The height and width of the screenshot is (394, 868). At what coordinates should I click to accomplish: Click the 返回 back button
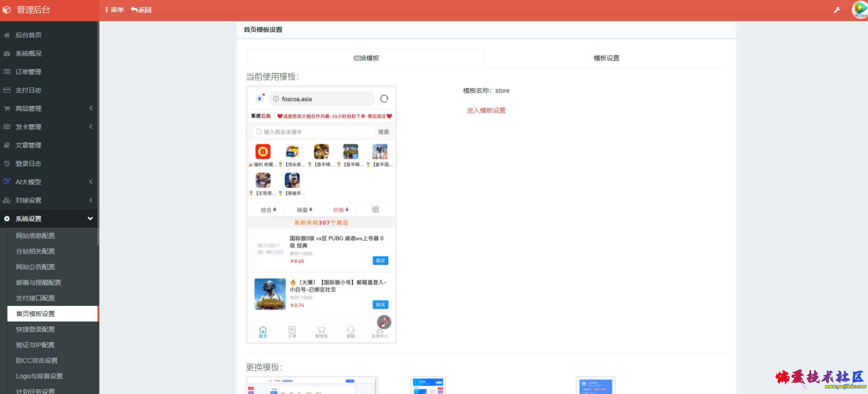pyautogui.click(x=141, y=10)
